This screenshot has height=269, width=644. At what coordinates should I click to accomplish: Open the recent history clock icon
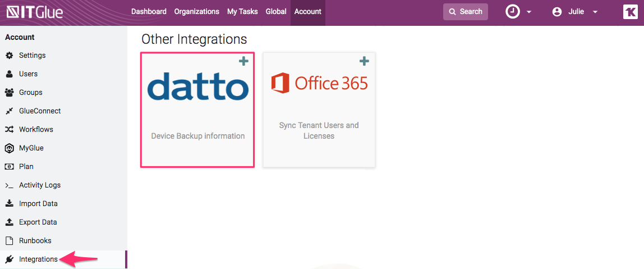point(512,12)
